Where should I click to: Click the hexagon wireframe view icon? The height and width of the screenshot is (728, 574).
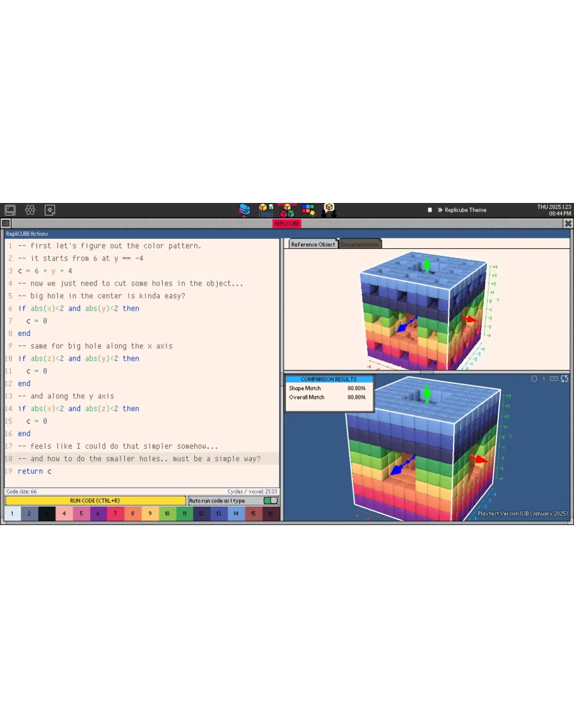pos(534,379)
